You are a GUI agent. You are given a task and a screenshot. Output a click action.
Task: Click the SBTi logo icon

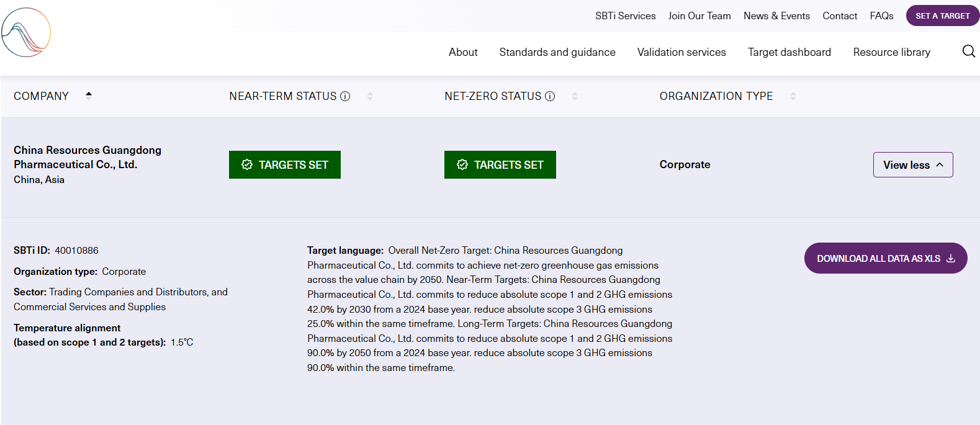pos(26,32)
